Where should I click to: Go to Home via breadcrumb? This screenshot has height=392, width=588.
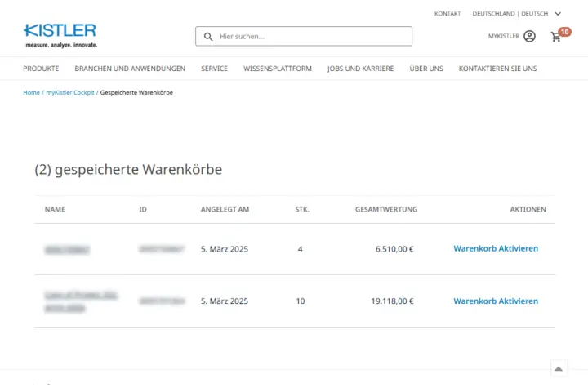(x=31, y=92)
